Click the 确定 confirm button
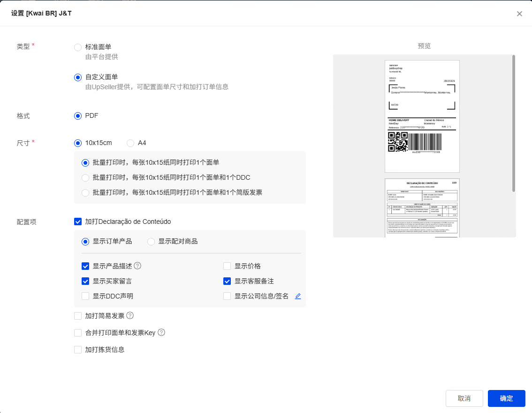Viewport: 532px width, 413px height. coord(506,398)
